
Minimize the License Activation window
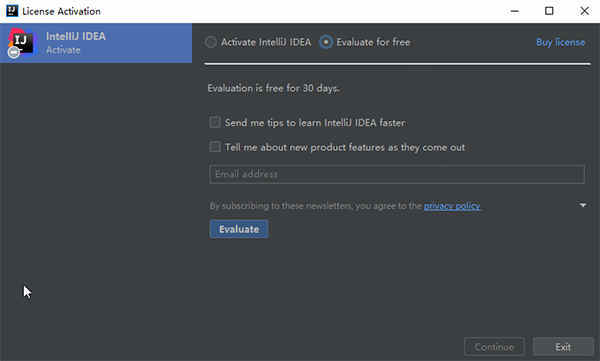click(515, 11)
